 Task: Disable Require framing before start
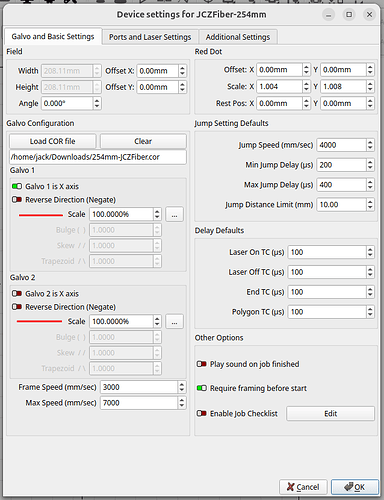[x=202, y=388]
